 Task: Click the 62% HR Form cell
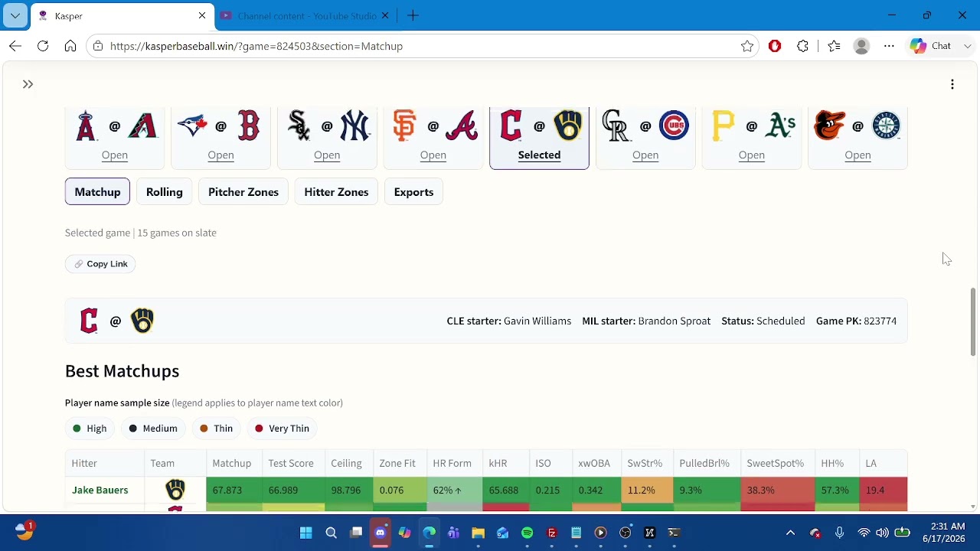455,490
